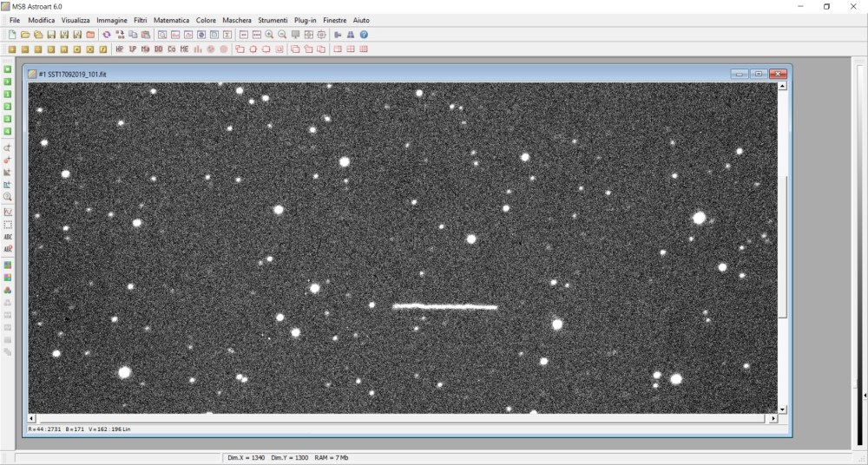Viewport: 868px width, 465px height.
Task: Select the ABC text annotation tool
Action: click(x=8, y=237)
